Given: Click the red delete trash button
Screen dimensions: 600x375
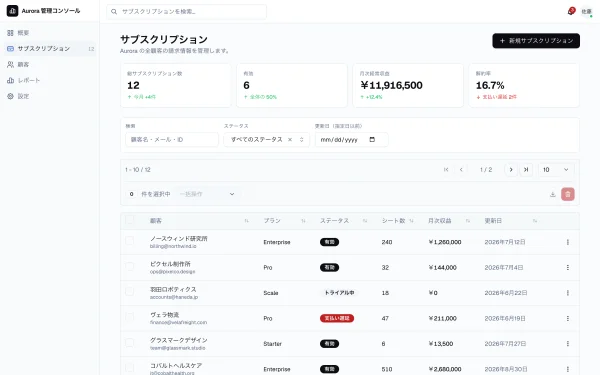Looking at the screenshot, I should [568, 194].
